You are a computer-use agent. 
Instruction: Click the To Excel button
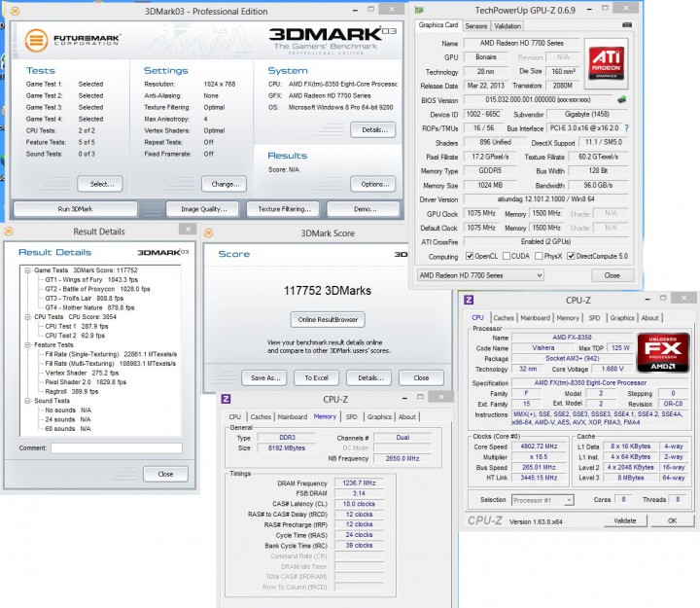316,377
